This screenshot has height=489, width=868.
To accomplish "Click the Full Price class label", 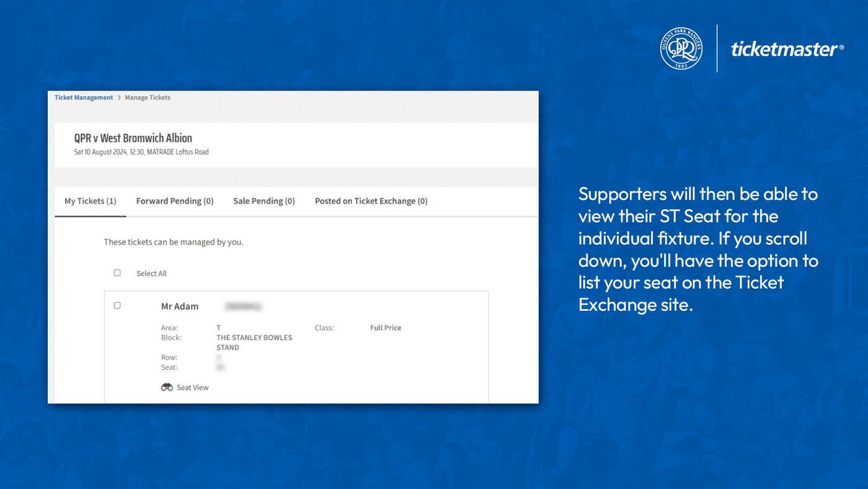I will point(385,328).
